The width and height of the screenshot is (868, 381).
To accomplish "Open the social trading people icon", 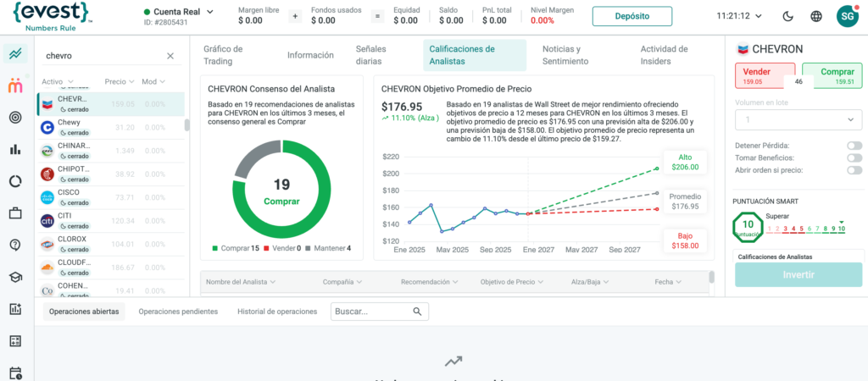I will point(15,86).
